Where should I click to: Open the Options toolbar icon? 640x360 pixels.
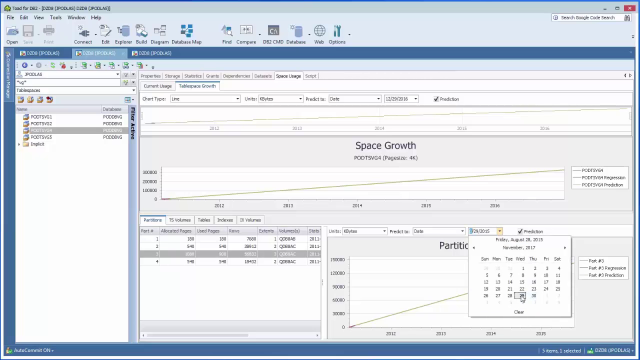click(x=337, y=35)
